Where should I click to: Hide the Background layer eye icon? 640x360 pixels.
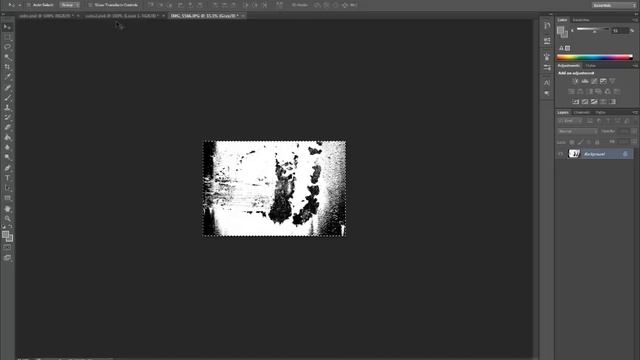tap(561, 154)
